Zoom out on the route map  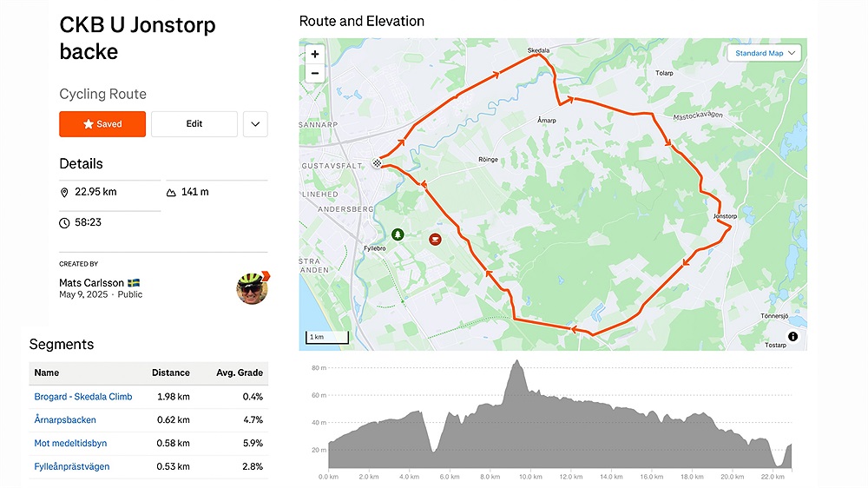click(x=314, y=73)
